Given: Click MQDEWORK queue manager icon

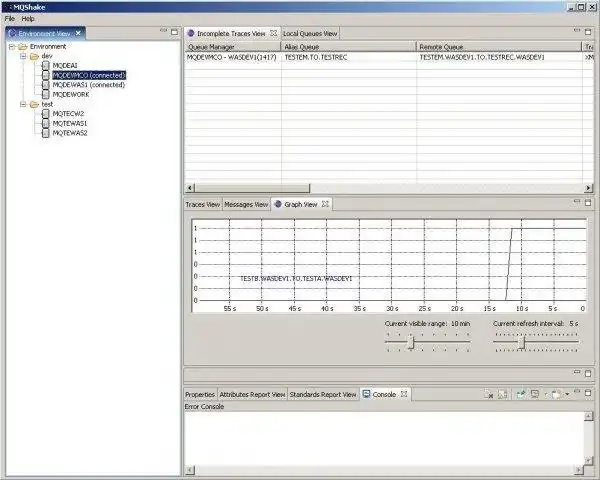Looking at the screenshot, I should [x=46, y=94].
